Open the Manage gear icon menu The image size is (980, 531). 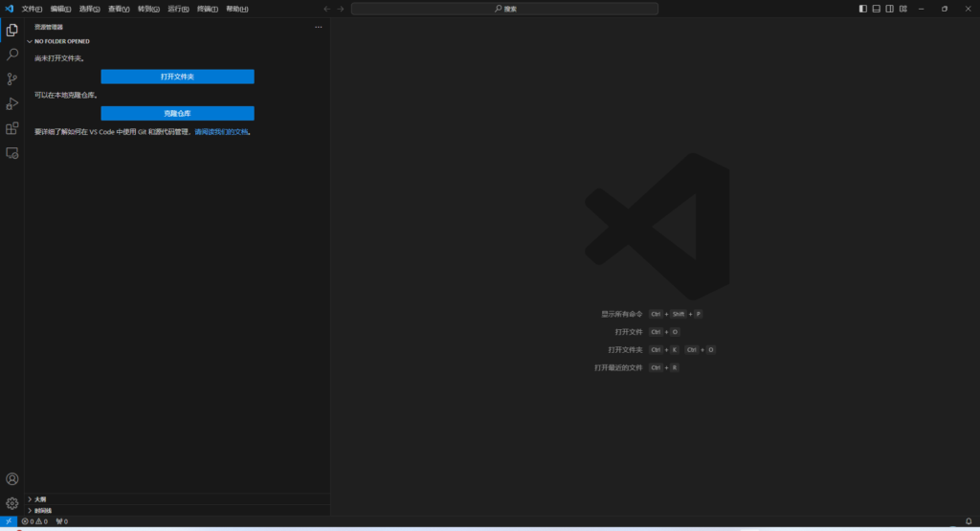pyautogui.click(x=12, y=503)
